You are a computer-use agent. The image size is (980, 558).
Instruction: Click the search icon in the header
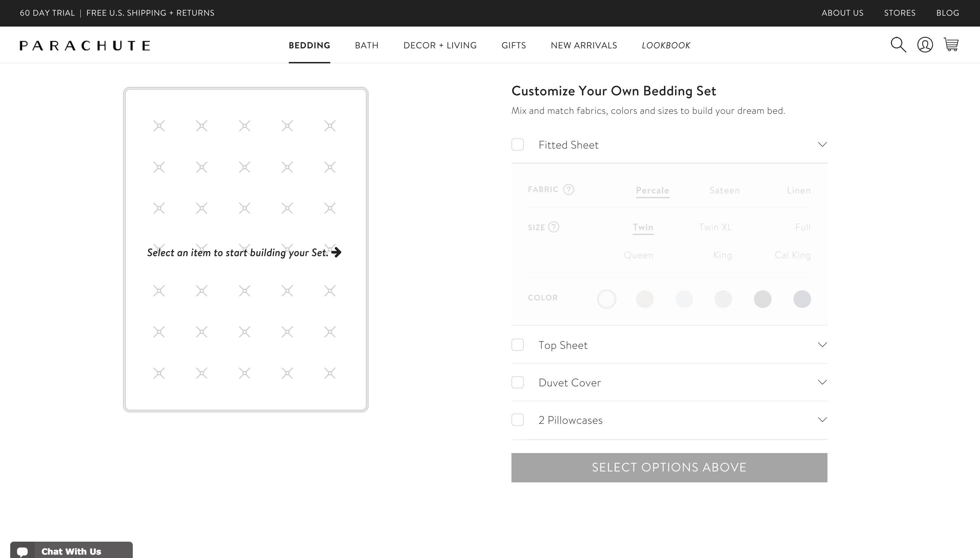(x=899, y=44)
